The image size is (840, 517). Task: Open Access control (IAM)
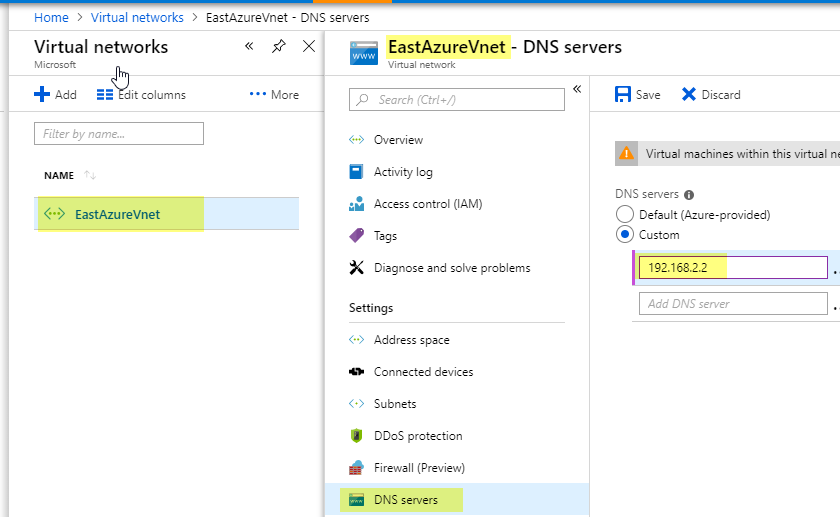428,204
